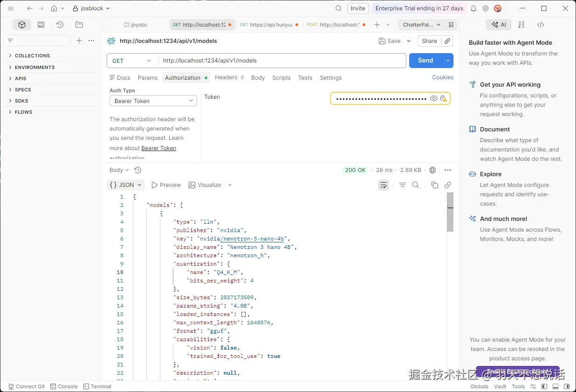Image resolution: width=576 pixels, height=392 pixels.
Task: Open Environments sidebar view icon
Action: 41,25
